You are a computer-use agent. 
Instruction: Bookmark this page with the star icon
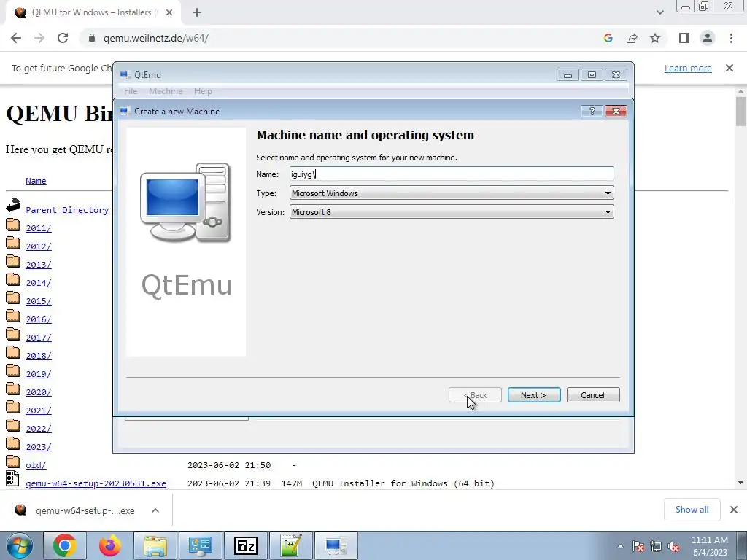pos(655,38)
